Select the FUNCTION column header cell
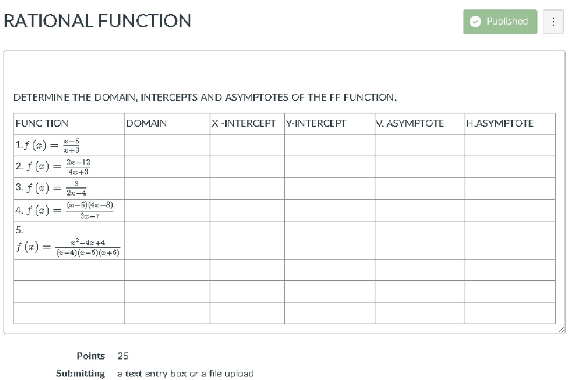This screenshot has height=380, width=588. pos(68,123)
